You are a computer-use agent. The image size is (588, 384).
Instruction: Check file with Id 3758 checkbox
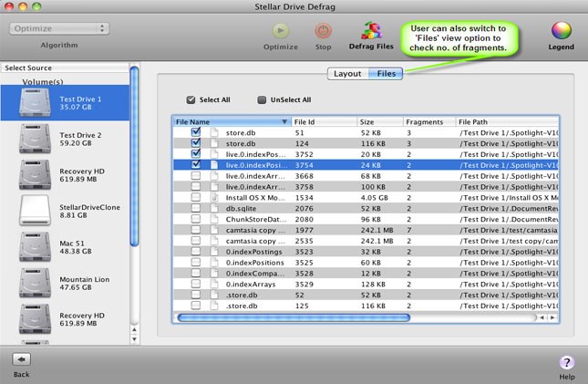(x=196, y=187)
